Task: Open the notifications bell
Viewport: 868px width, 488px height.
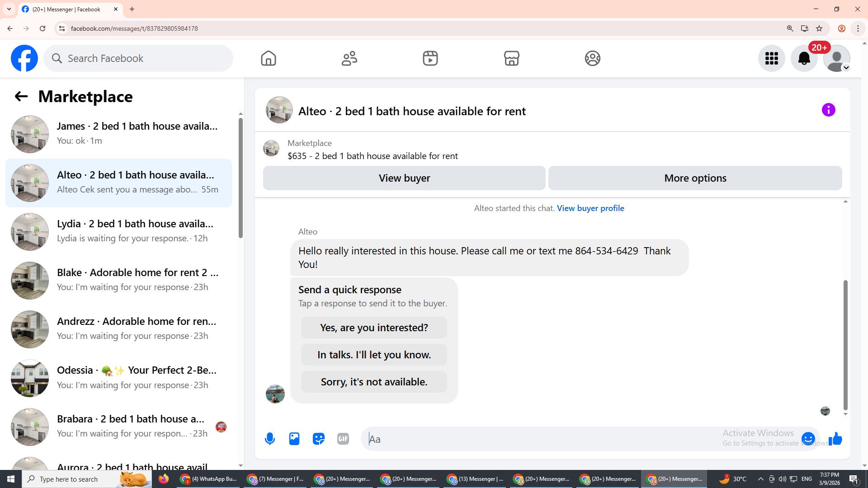Action: (804, 58)
